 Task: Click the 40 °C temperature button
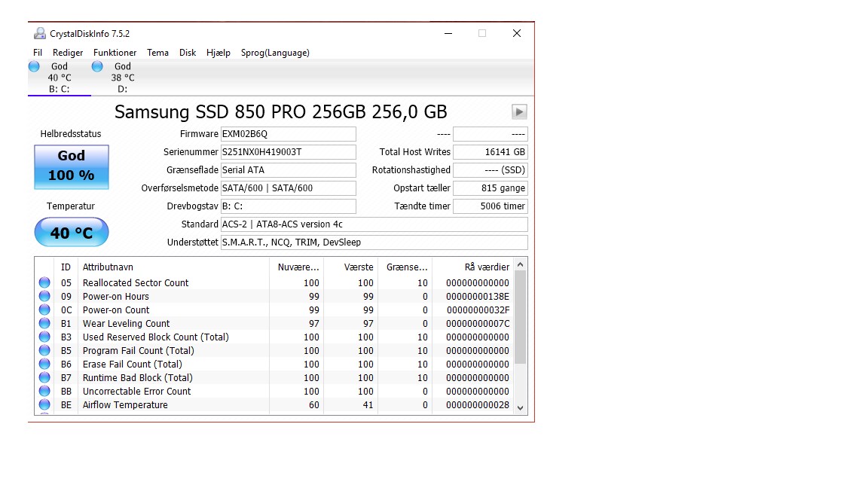coord(72,233)
